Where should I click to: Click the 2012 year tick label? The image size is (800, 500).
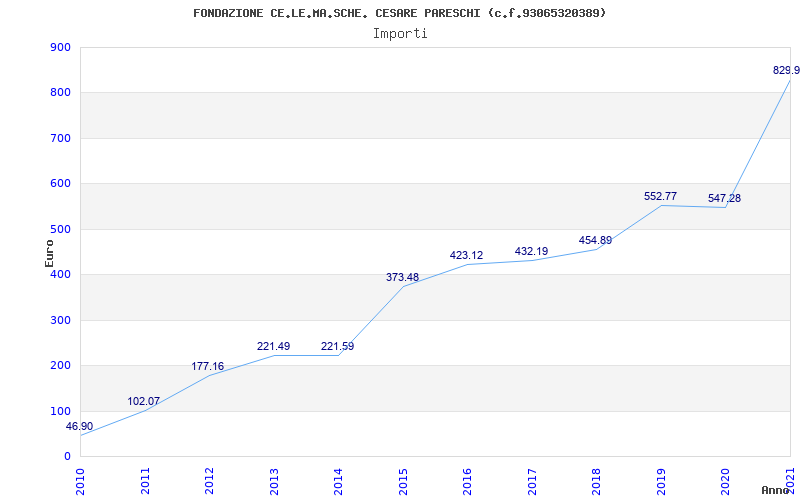[210, 482]
